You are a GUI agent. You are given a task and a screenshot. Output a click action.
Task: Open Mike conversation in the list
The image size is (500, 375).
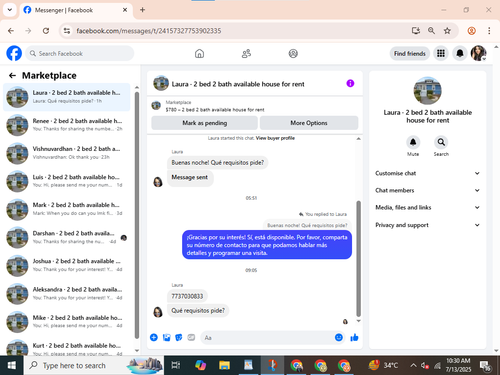coord(67,321)
